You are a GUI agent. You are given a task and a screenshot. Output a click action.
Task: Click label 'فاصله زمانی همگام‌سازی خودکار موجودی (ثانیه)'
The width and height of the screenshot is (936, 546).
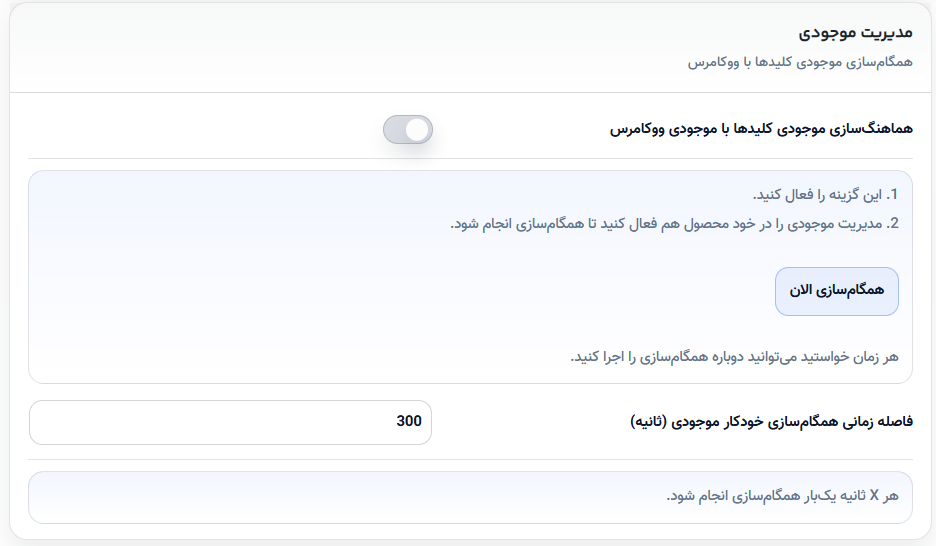click(771, 421)
